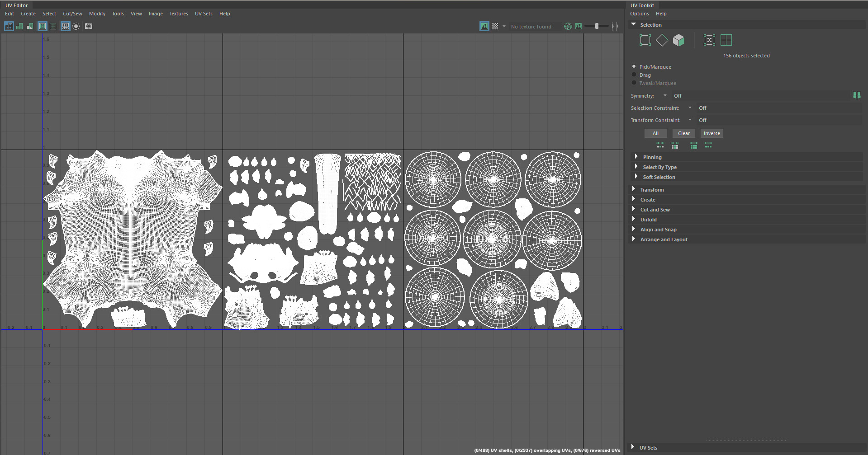The image size is (868, 455).
Task: Click the symmetry options icon in toolkit
Action: [x=857, y=95]
